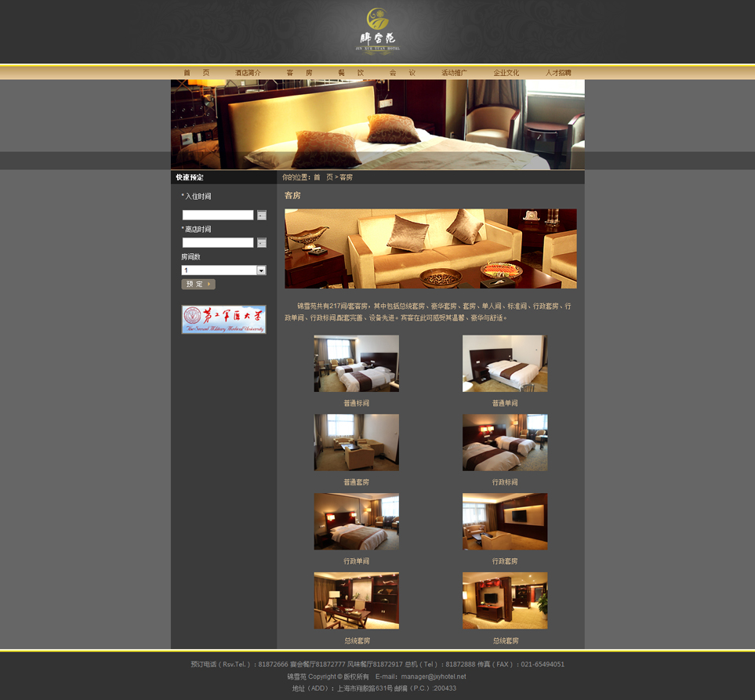This screenshot has width=755, height=700.
Task: Open the 总统套房 thumbnail showing a TV
Action: point(505,600)
